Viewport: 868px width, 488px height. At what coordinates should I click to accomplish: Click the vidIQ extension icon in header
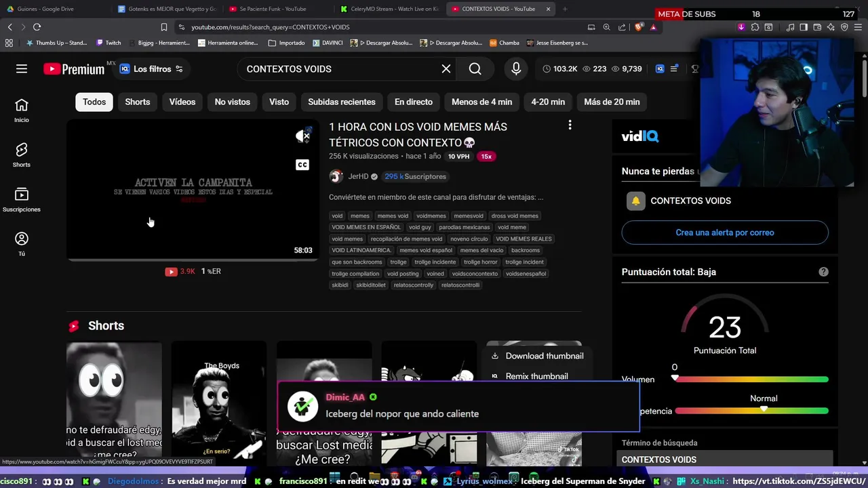tap(660, 68)
